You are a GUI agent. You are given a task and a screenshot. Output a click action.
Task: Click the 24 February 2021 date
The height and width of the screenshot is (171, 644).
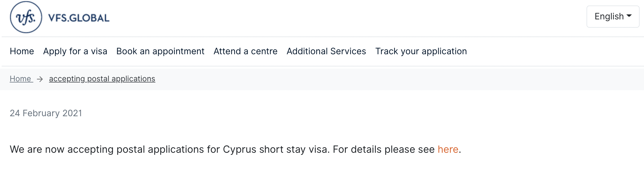coord(46,113)
